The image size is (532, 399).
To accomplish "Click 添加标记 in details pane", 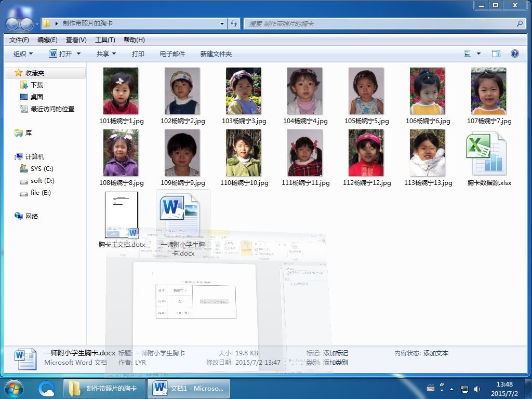I will tap(335, 353).
